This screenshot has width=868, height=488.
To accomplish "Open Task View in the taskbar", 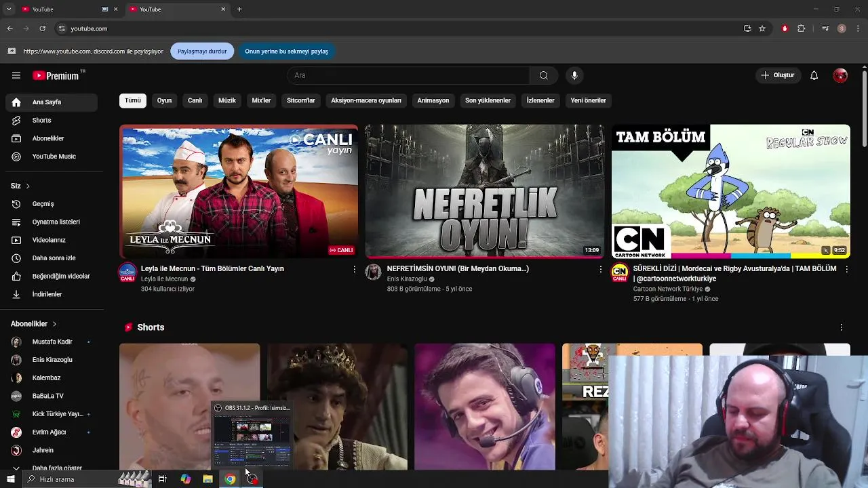I will tap(163, 479).
